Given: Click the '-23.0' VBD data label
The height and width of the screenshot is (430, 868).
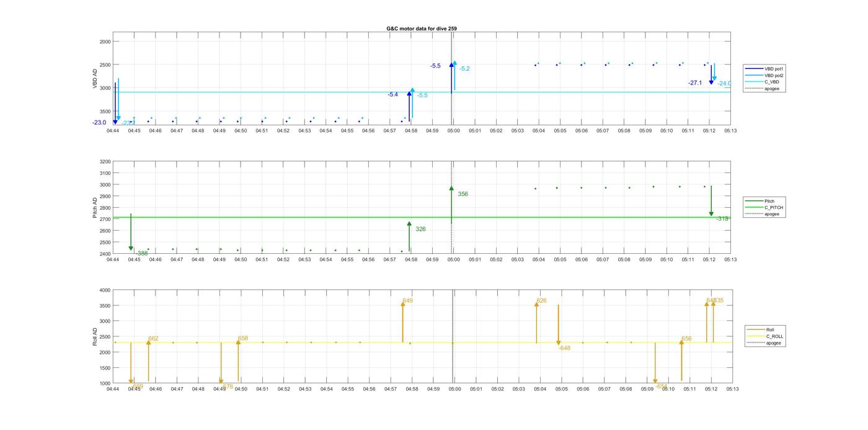Looking at the screenshot, I should pyautogui.click(x=99, y=123).
